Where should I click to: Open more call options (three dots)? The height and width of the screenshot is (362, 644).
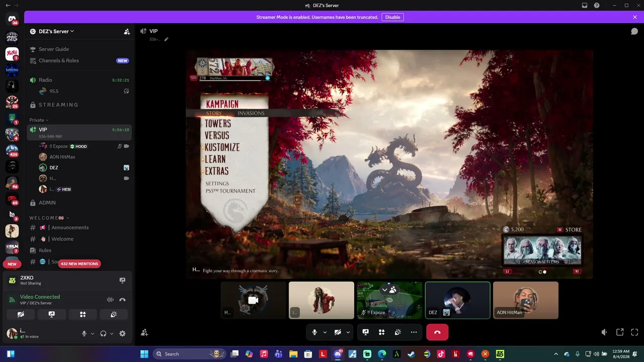tap(414, 332)
